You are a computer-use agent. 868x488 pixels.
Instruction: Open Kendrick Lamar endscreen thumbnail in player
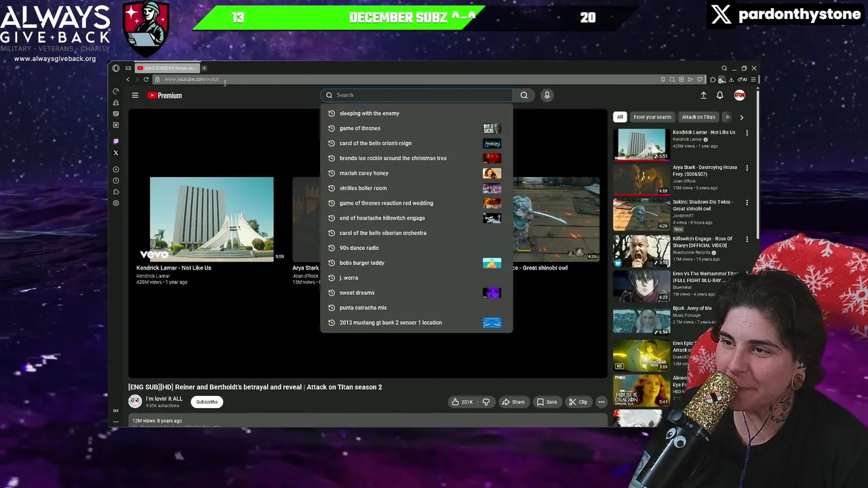[212, 219]
